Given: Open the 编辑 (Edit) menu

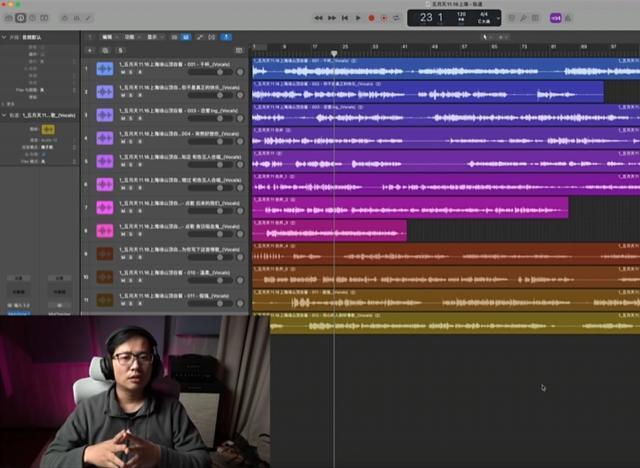Looking at the screenshot, I should pyautogui.click(x=109, y=37).
